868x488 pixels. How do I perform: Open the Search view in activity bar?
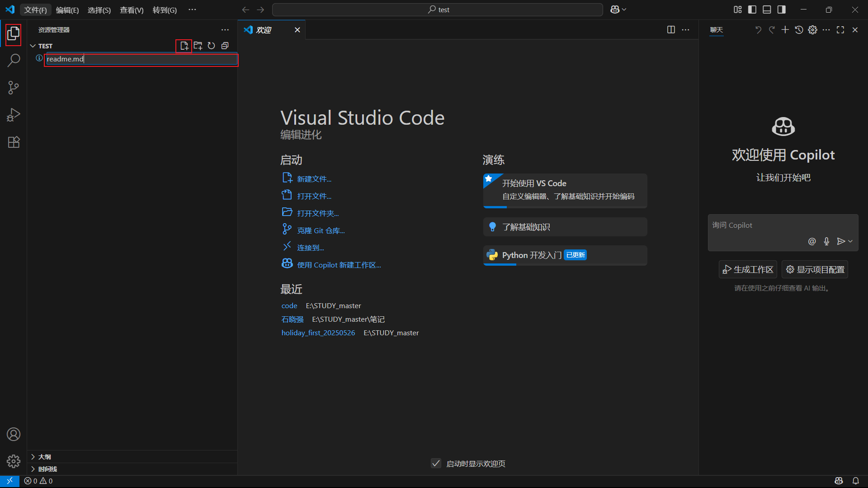[x=14, y=60]
